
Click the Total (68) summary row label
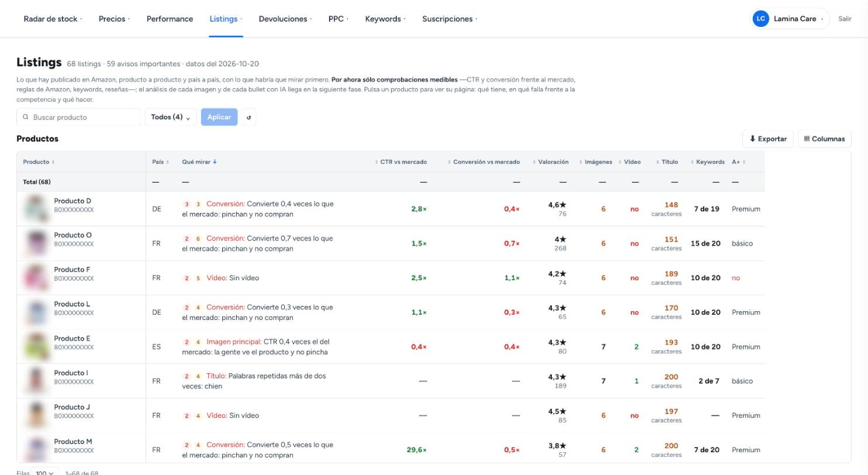(x=37, y=182)
